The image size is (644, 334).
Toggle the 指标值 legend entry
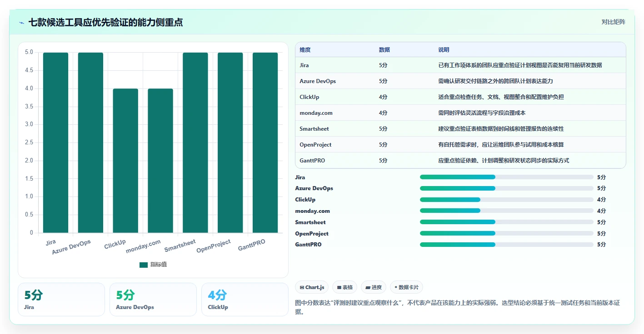(153, 265)
